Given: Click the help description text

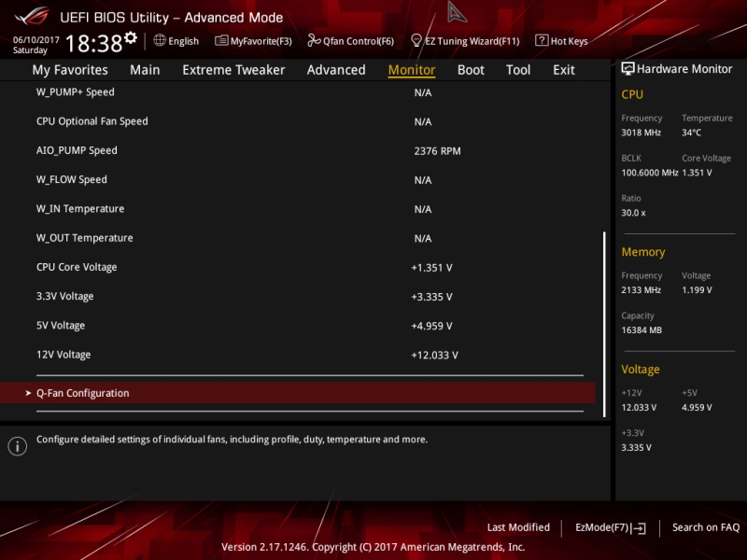Looking at the screenshot, I should point(232,439).
